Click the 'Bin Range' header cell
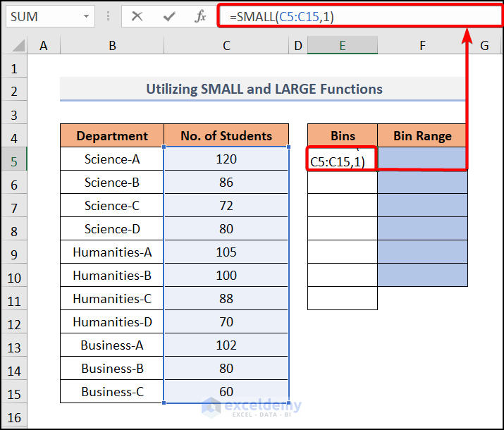 pyautogui.click(x=422, y=135)
